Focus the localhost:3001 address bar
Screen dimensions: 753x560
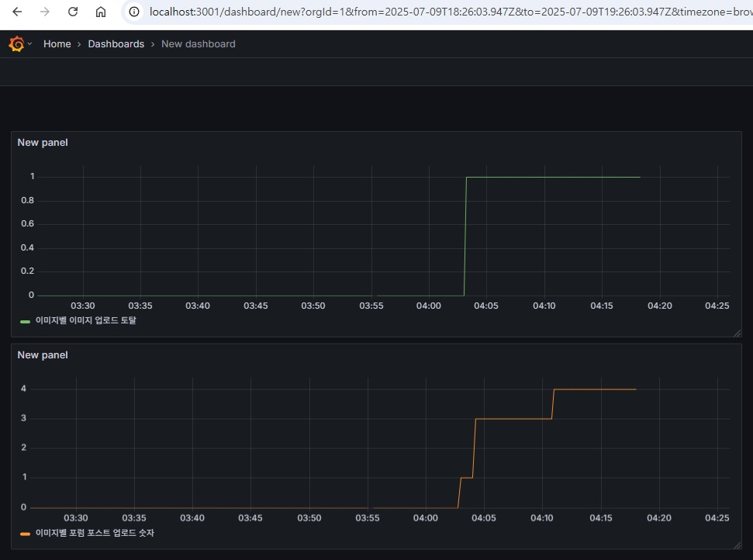tap(434, 12)
